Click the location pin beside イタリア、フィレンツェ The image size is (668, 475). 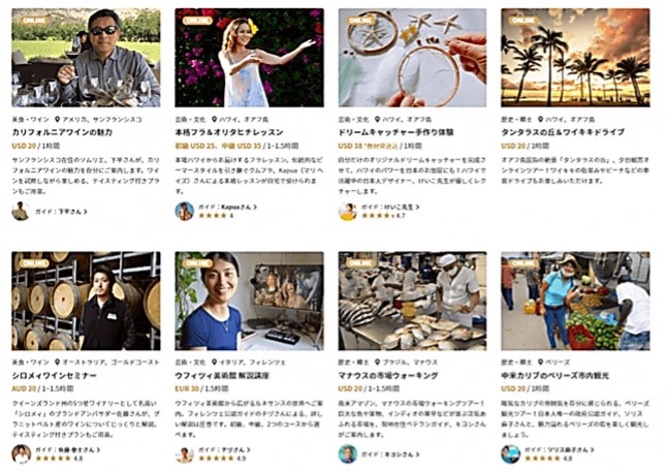(x=214, y=362)
